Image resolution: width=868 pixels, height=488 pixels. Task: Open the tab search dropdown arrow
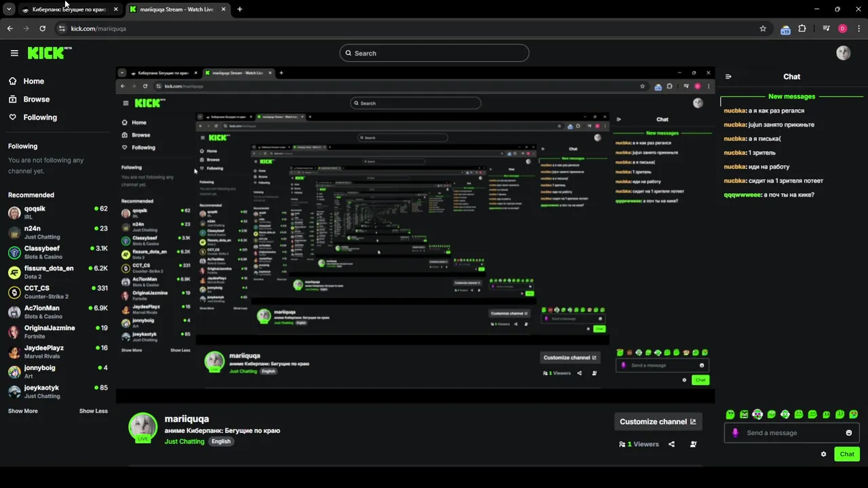pos(9,9)
